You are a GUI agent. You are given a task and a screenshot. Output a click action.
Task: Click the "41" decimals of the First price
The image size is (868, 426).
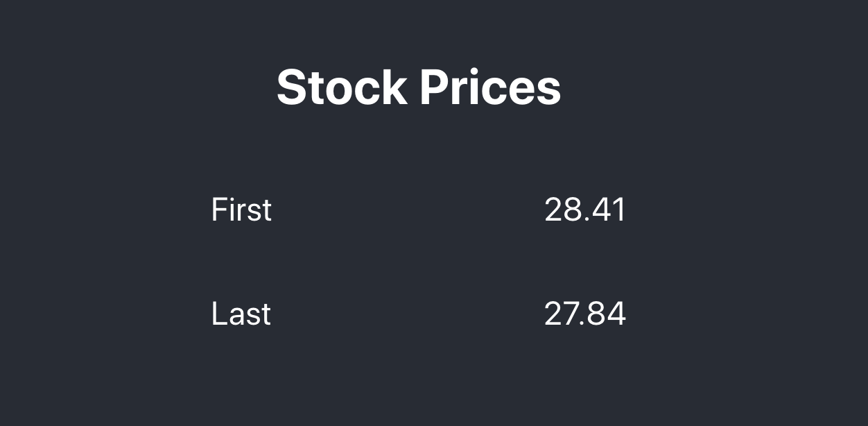pyautogui.click(x=609, y=210)
